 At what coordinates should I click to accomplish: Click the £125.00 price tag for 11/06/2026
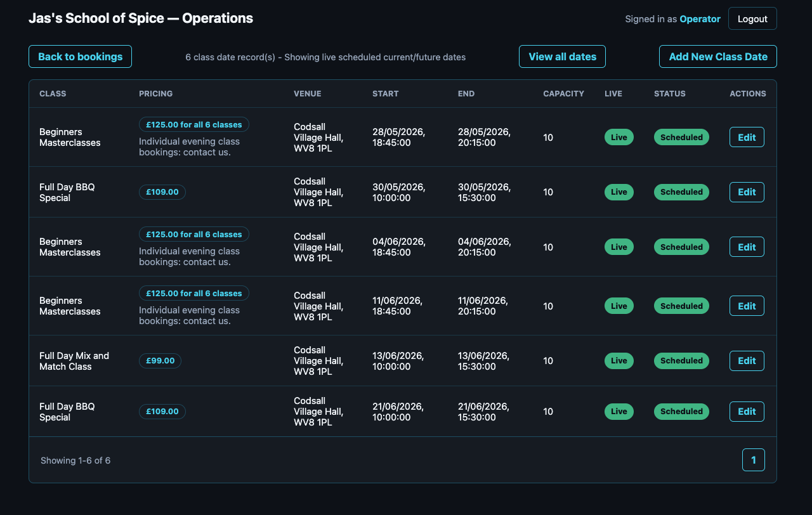[194, 294]
